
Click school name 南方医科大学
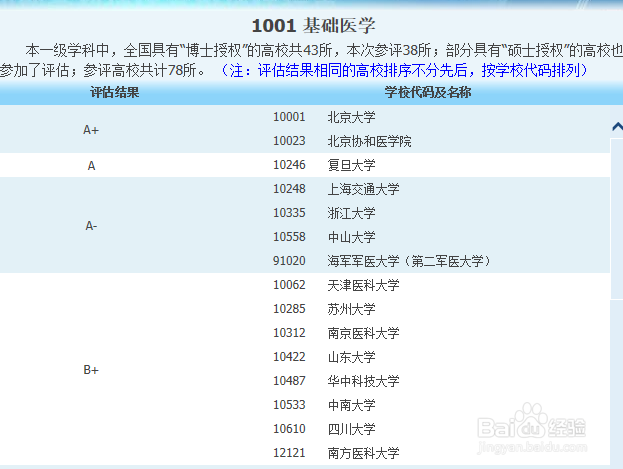click(363, 453)
